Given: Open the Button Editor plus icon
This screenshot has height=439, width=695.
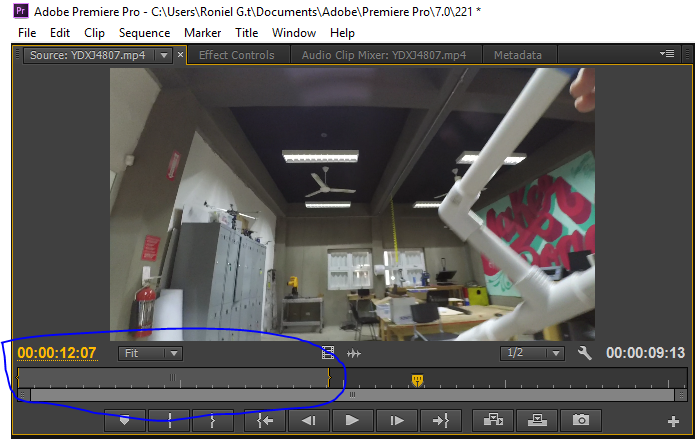Looking at the screenshot, I should (x=673, y=421).
